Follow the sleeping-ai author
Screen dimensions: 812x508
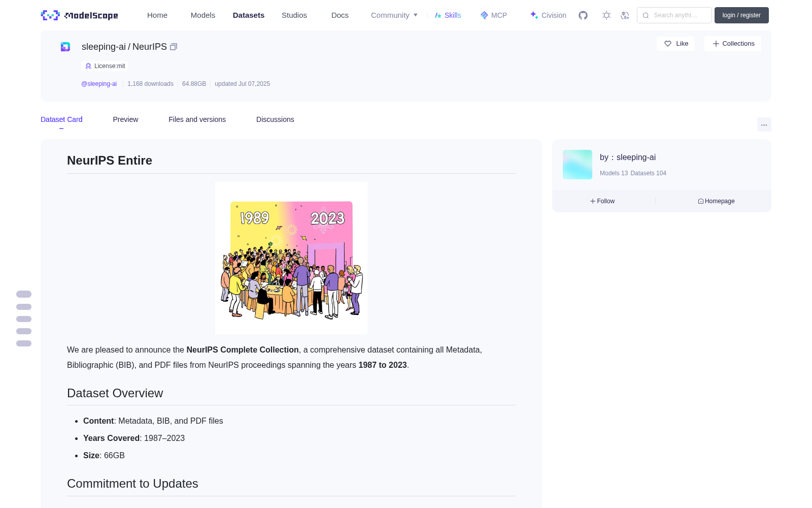click(x=602, y=201)
